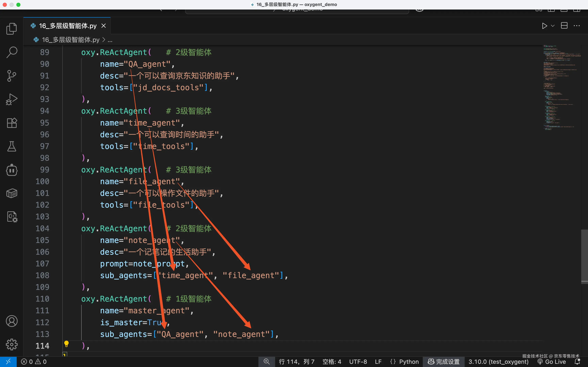Image resolution: width=588 pixels, height=367 pixels.
Task: Click the lightbulb code action on line 114
Action: (66, 344)
